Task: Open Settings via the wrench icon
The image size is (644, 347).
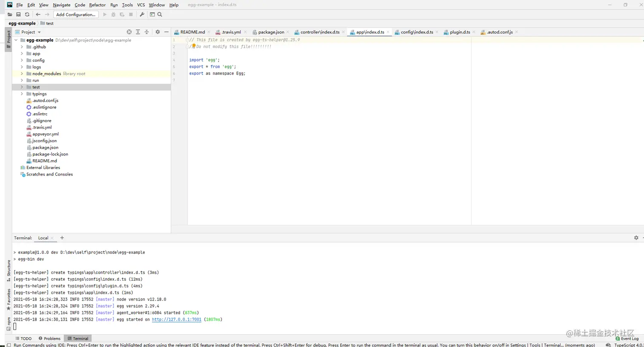Action: (x=142, y=14)
